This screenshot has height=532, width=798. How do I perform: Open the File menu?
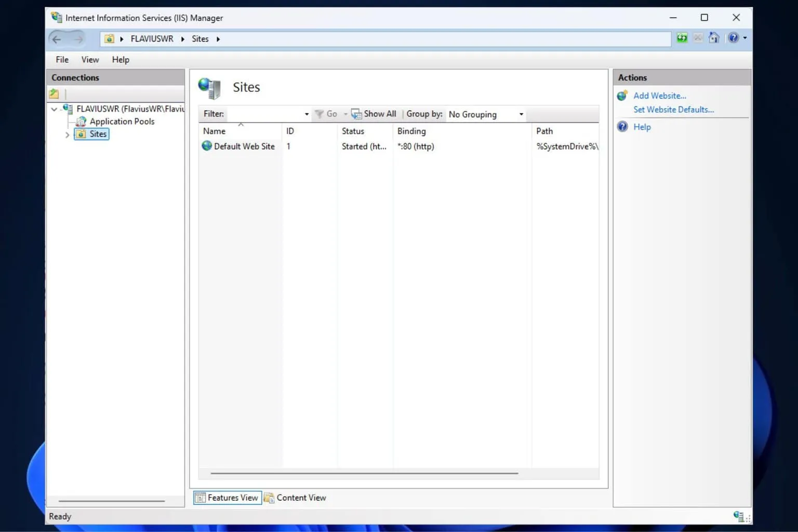tap(62, 60)
